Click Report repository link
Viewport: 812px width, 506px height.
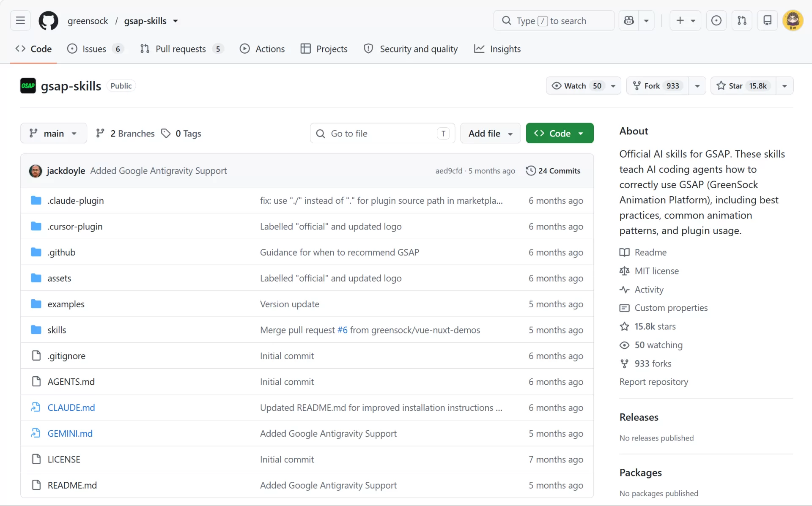pos(654,382)
